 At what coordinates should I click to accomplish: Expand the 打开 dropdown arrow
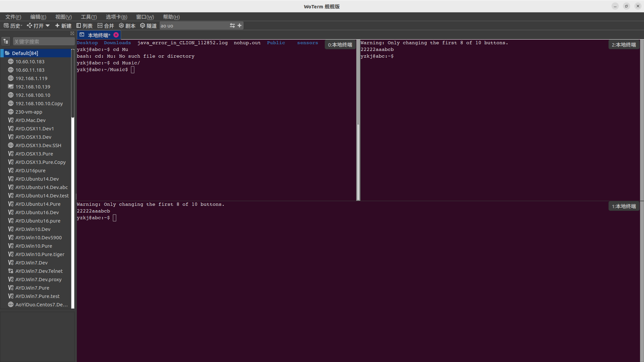[x=48, y=25]
